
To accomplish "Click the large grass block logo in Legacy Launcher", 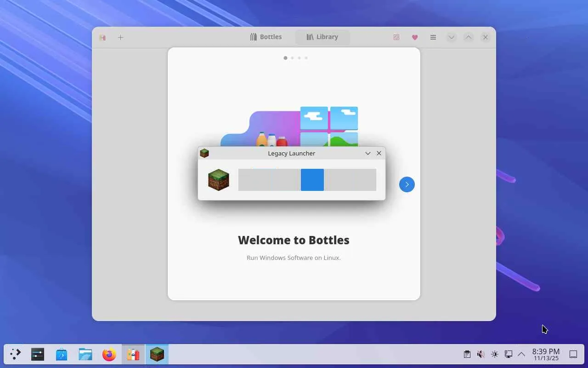I will click(x=218, y=180).
